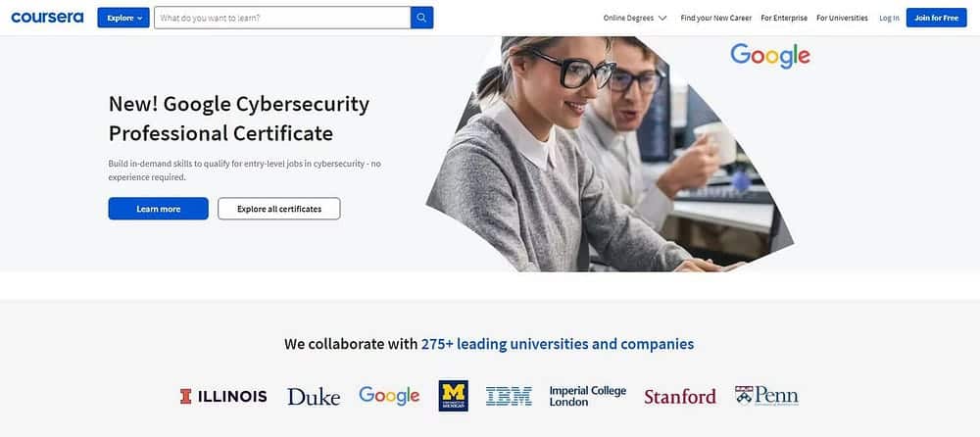The width and height of the screenshot is (980, 437).
Task: Click the search magnifier icon button
Action: [x=421, y=18]
